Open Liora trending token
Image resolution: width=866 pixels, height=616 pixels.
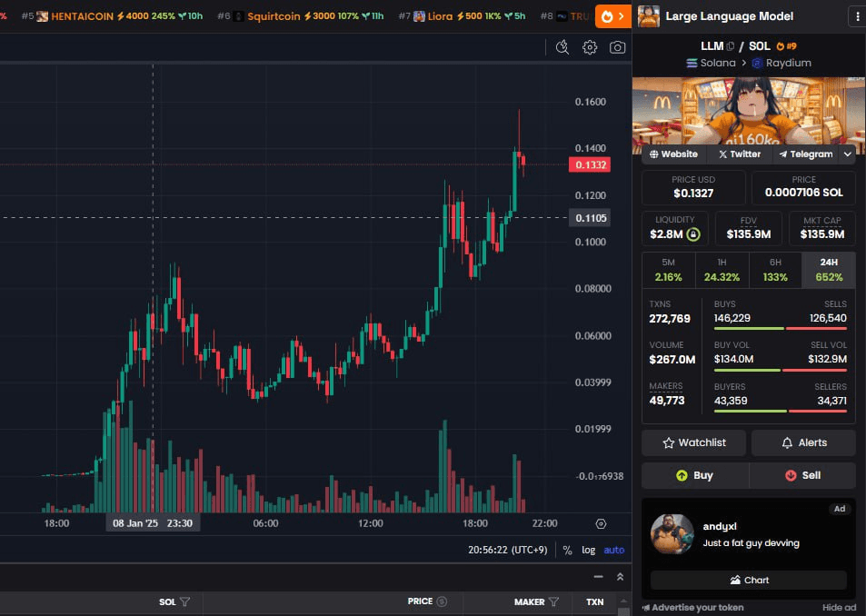click(462, 16)
